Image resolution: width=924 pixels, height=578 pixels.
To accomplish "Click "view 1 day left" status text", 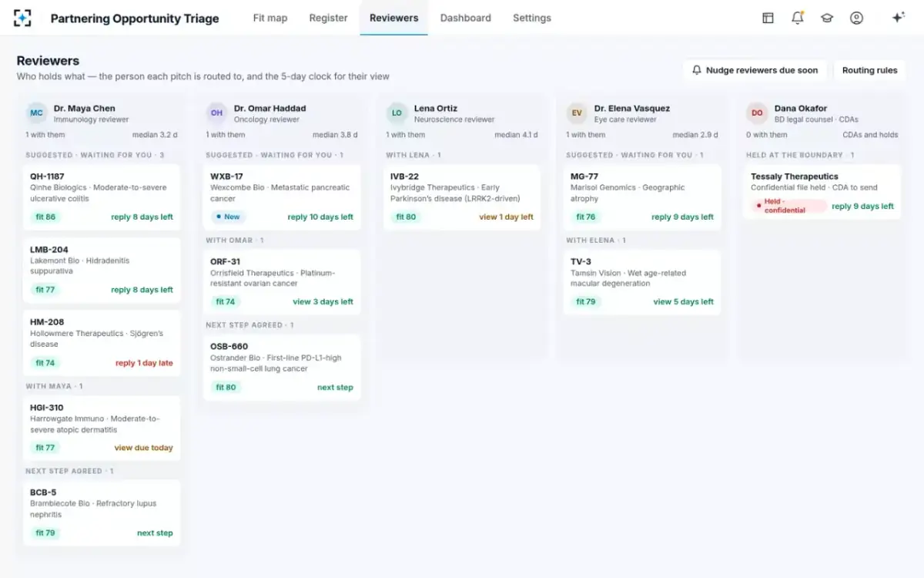I will (x=506, y=217).
